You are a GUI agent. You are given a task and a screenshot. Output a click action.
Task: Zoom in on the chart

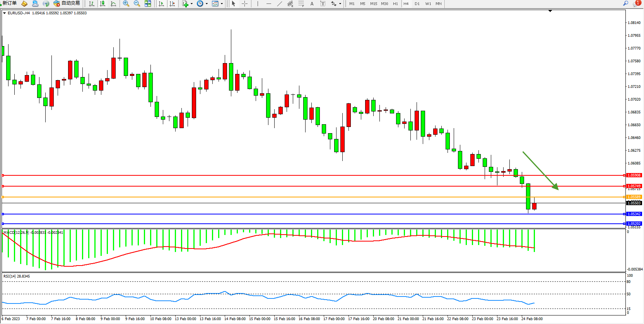click(126, 3)
